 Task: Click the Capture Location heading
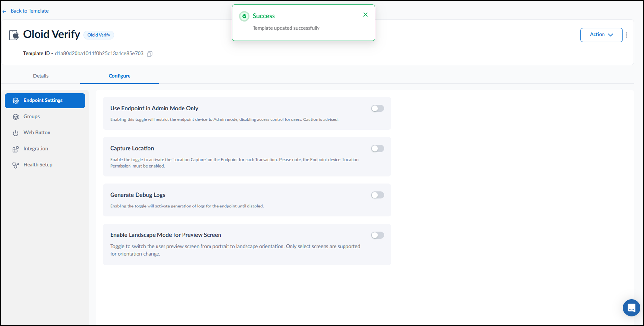132,148
